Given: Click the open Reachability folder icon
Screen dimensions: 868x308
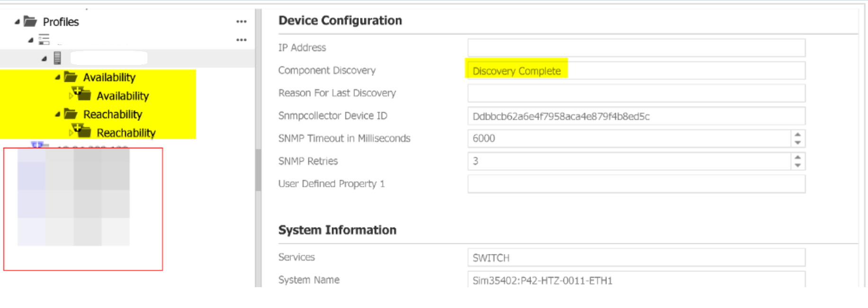Looking at the screenshot, I should [x=71, y=114].
